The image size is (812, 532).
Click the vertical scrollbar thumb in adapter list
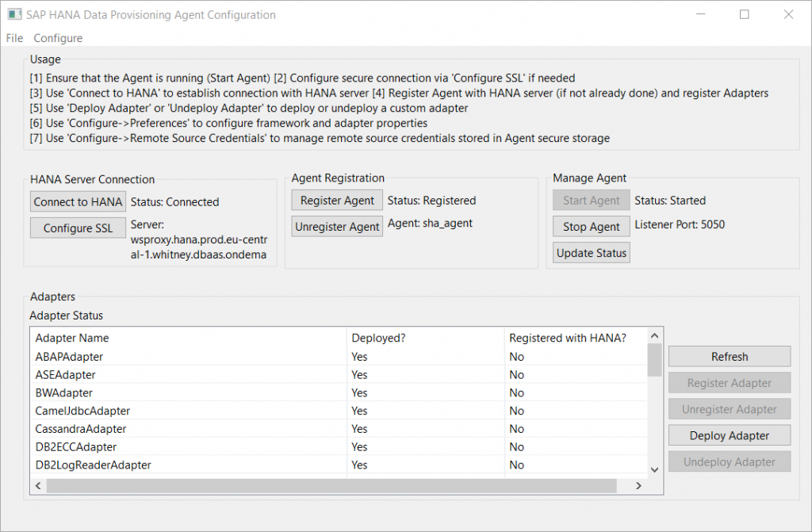654,359
